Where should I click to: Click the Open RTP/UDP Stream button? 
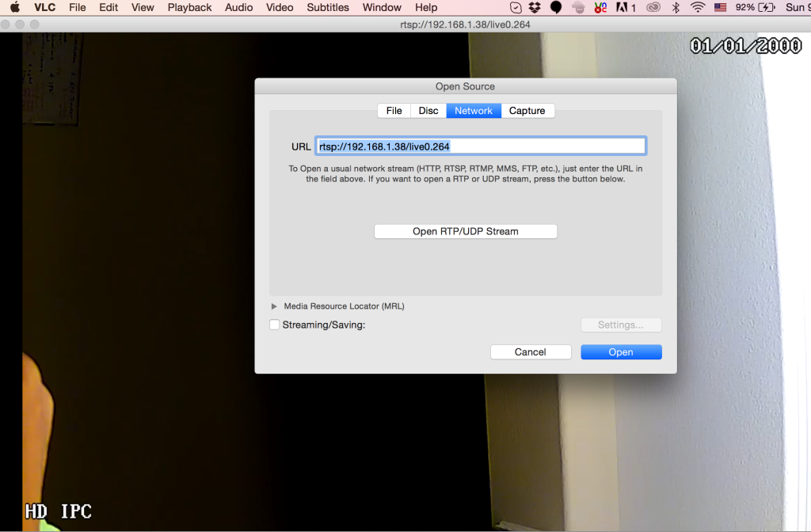click(466, 231)
